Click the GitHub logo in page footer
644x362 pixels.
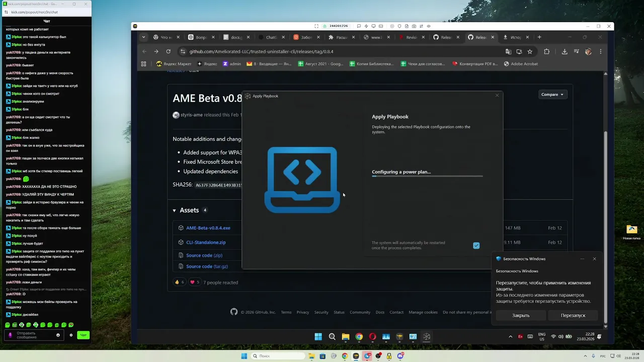[234, 312]
